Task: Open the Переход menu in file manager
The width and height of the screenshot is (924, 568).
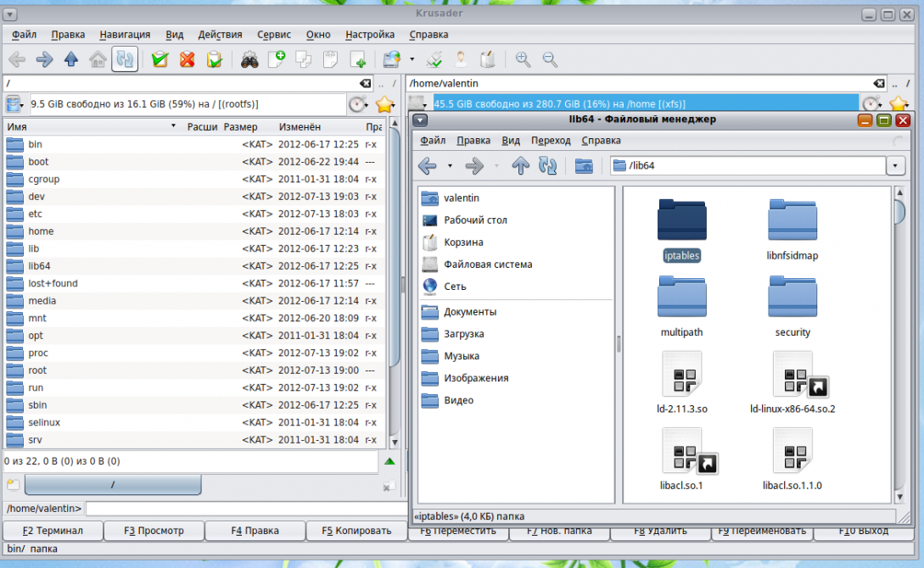Action: coord(551,141)
